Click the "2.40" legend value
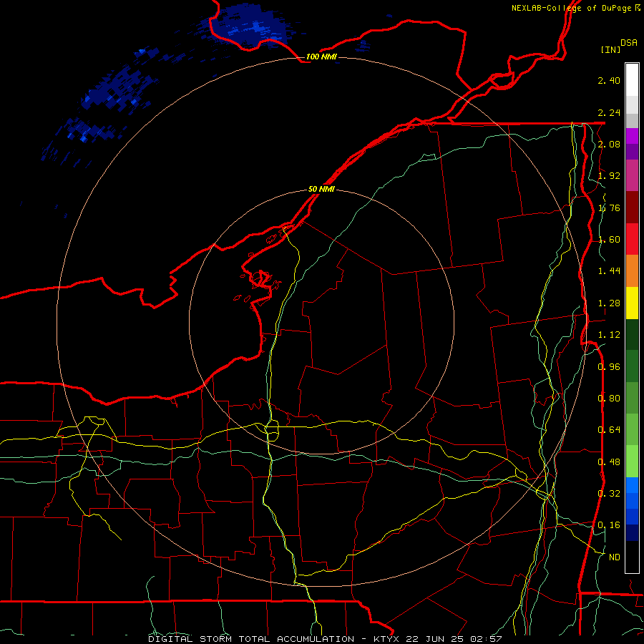Image resolution: width=644 pixels, height=644 pixels. coord(609,80)
